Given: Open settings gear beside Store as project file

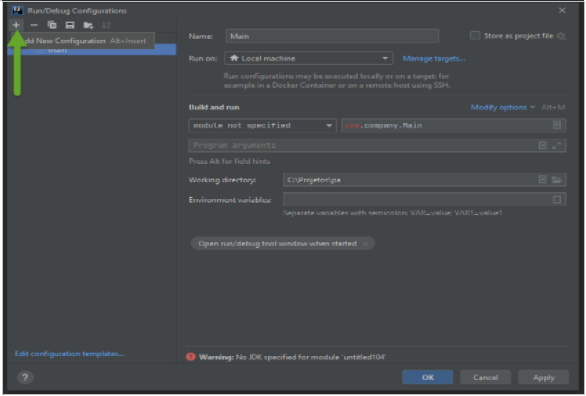Looking at the screenshot, I should click(x=561, y=36).
